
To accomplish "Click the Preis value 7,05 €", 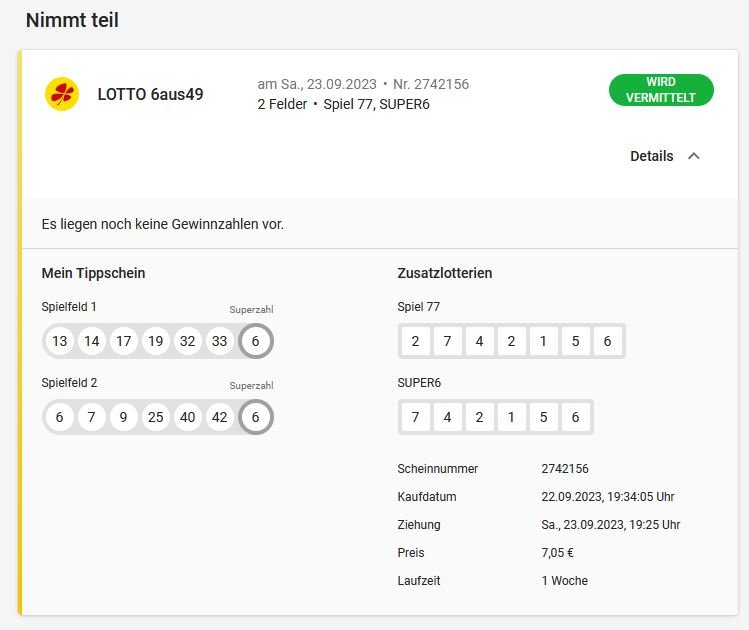I will 557,553.
